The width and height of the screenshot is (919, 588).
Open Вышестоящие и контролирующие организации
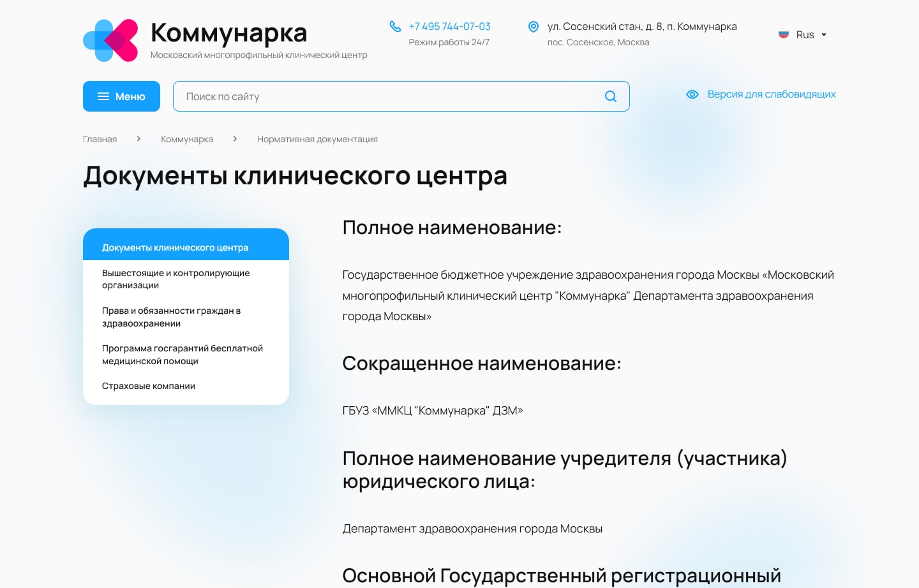coord(176,279)
